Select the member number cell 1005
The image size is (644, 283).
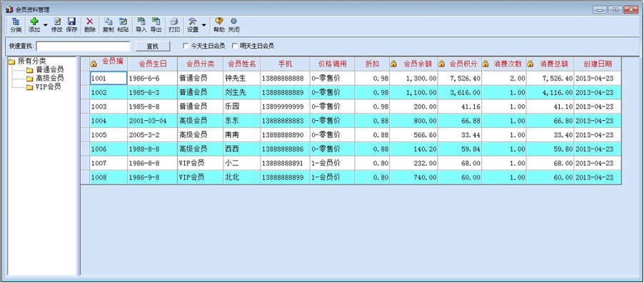pos(109,134)
